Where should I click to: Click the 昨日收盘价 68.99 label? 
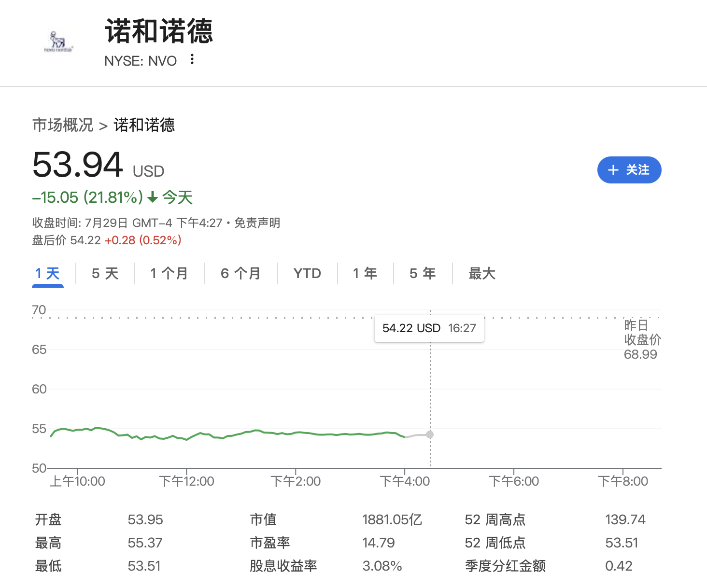pos(642,340)
